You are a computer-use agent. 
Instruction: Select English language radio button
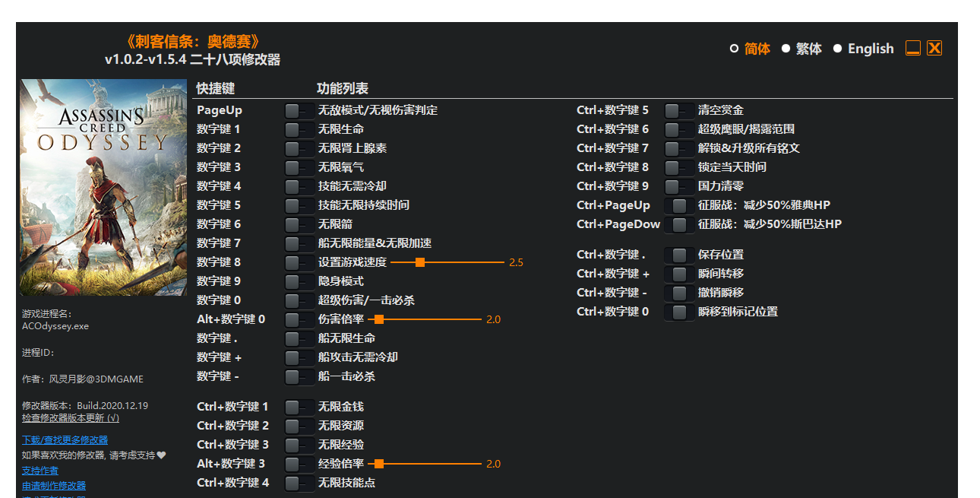point(837,49)
